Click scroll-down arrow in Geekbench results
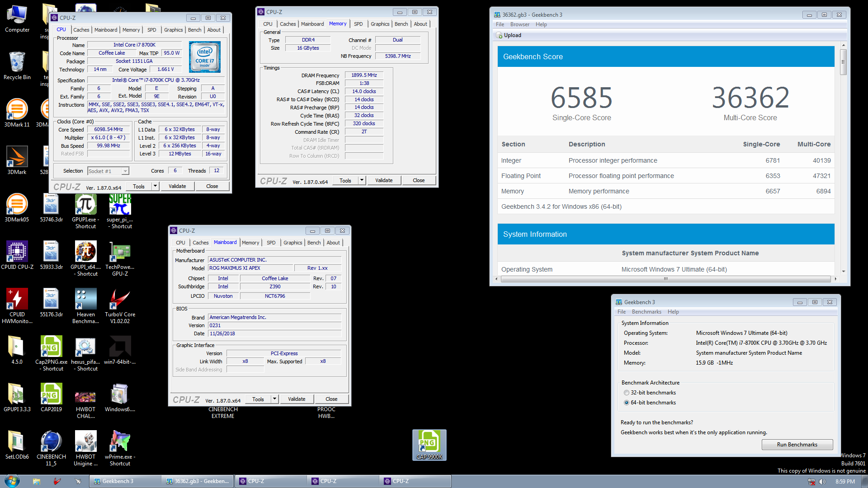868x488 pixels. click(x=843, y=271)
